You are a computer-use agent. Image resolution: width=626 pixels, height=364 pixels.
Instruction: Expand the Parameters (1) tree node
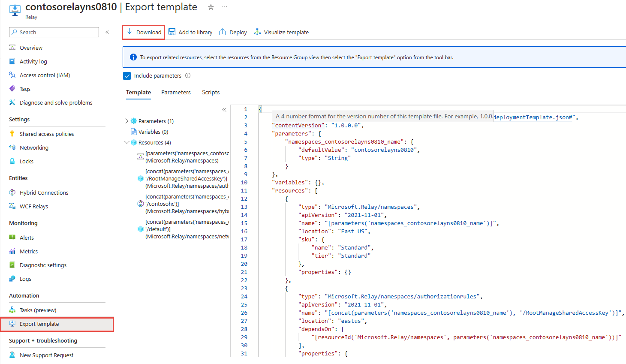click(126, 121)
